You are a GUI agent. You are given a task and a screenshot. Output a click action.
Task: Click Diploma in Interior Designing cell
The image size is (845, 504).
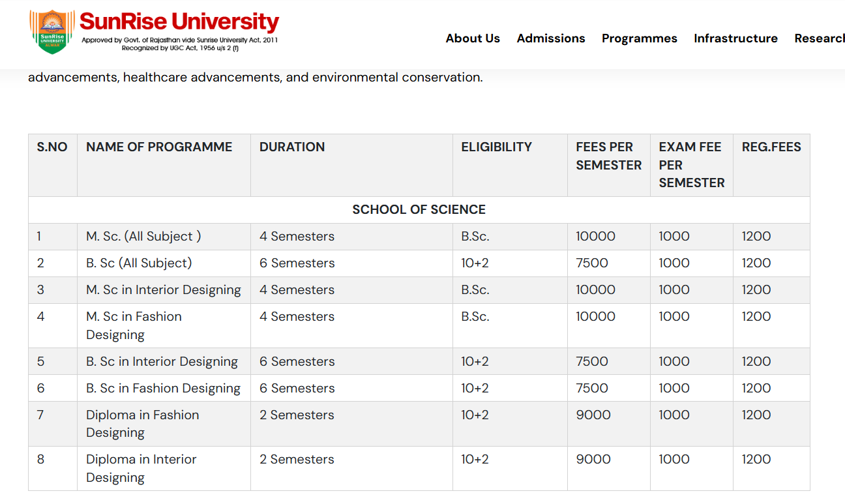point(141,468)
